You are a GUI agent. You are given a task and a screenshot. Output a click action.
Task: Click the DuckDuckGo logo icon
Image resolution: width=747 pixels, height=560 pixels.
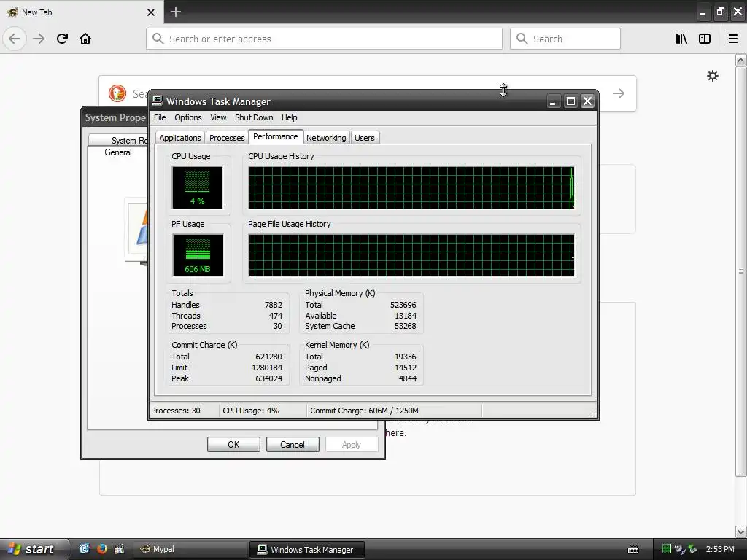pos(117,93)
